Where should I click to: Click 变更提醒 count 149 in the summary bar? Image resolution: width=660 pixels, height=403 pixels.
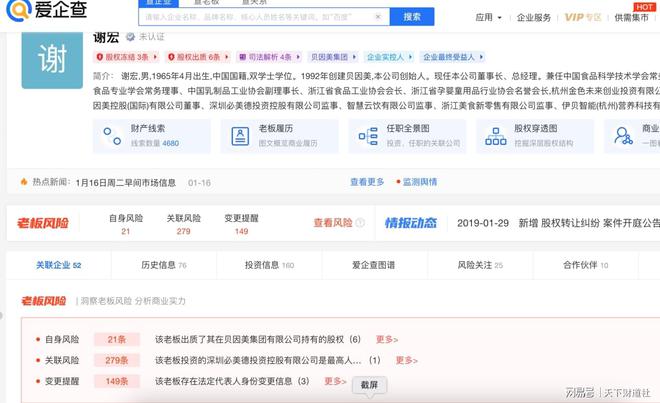pyautogui.click(x=241, y=231)
